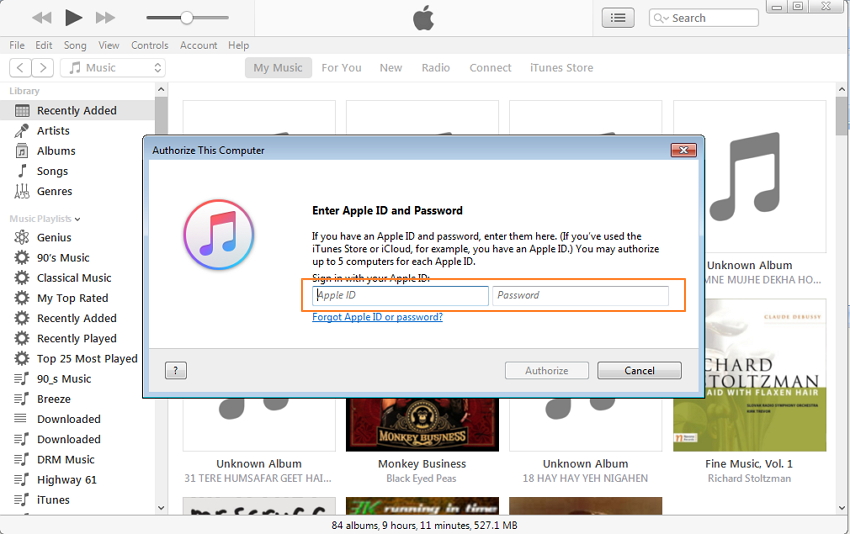Screen dimensions: 850x534
Task: Open the Search field dropdown magnifier
Action: (x=662, y=18)
